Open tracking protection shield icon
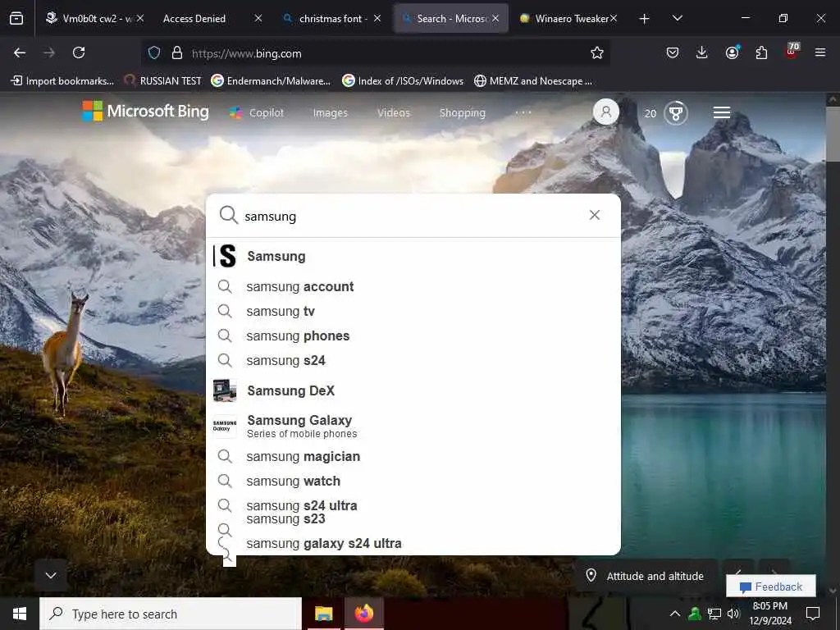This screenshot has height=630, width=840. tap(154, 52)
